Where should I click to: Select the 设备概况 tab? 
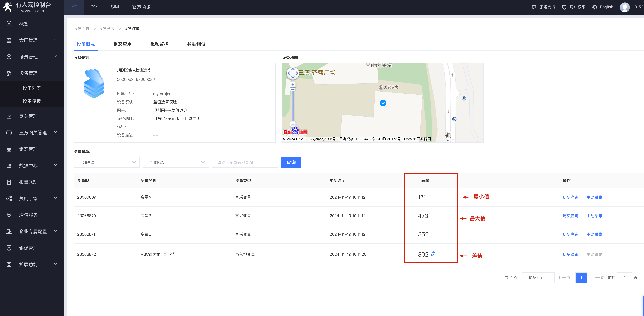click(x=85, y=44)
